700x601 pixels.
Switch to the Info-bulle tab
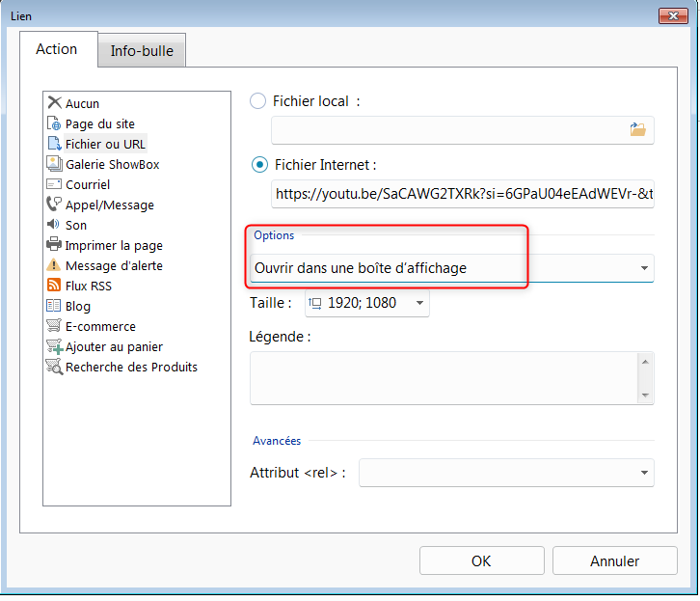[142, 51]
